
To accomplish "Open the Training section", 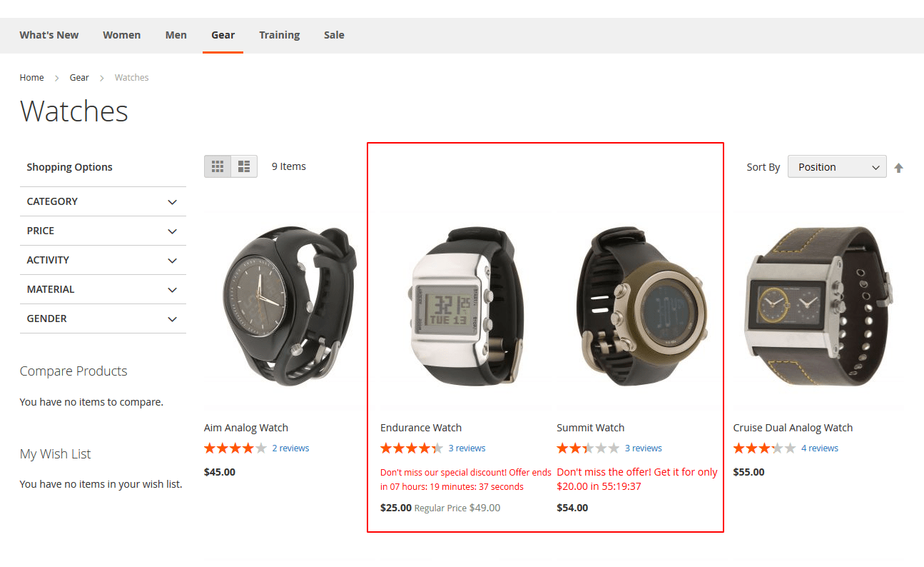I will pyautogui.click(x=279, y=34).
